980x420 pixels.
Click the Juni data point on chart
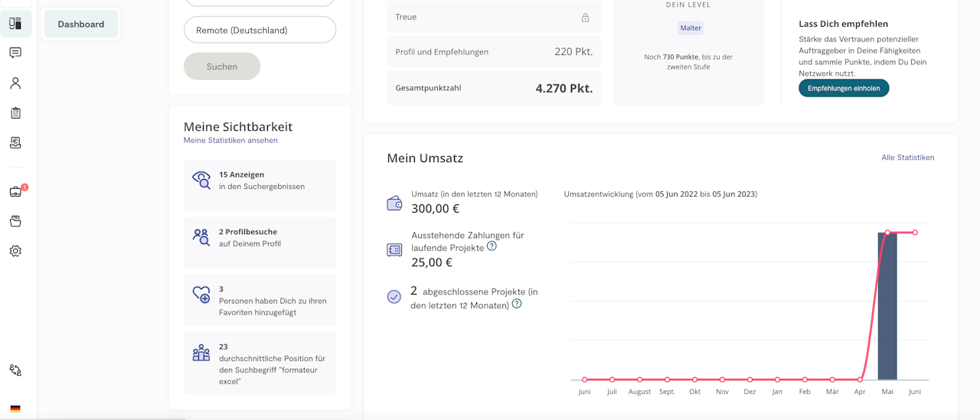pyautogui.click(x=914, y=233)
